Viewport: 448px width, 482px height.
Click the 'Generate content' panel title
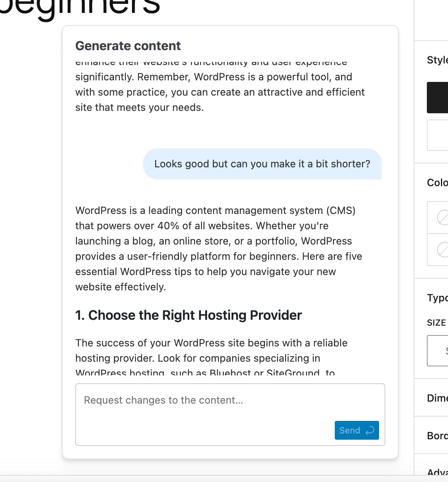point(128,46)
